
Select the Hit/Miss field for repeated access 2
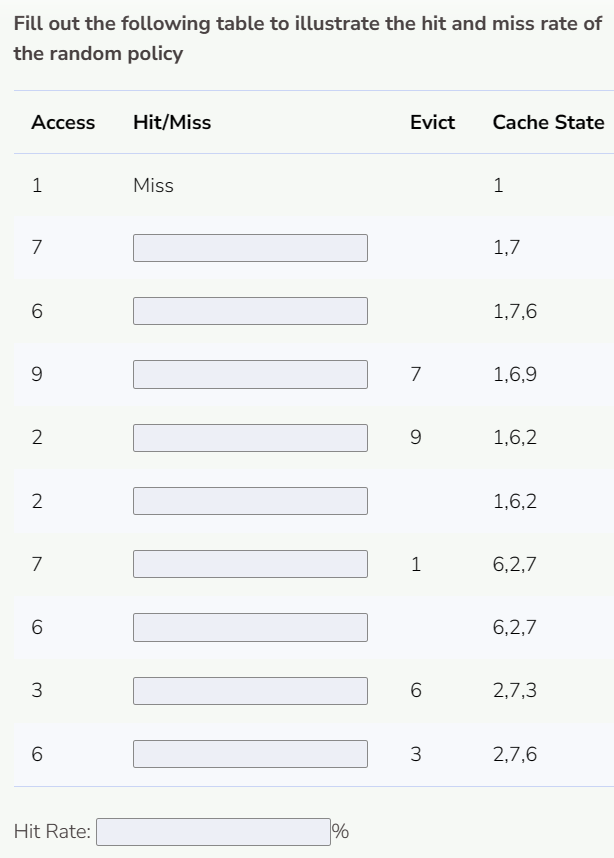[x=250, y=501]
